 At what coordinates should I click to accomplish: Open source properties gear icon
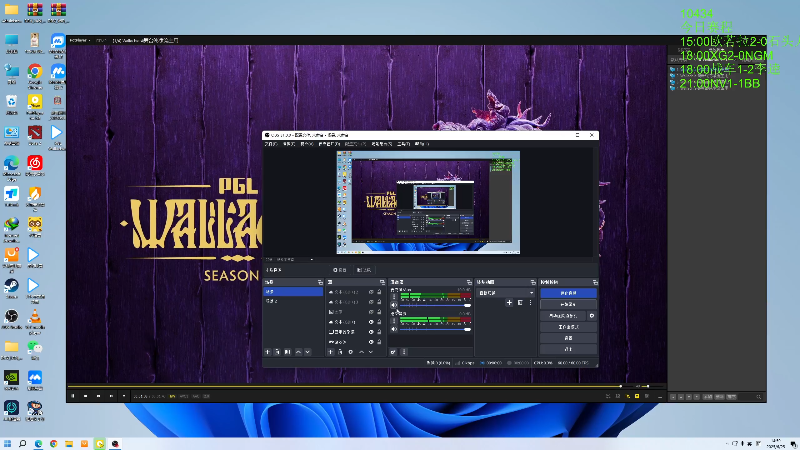point(351,352)
